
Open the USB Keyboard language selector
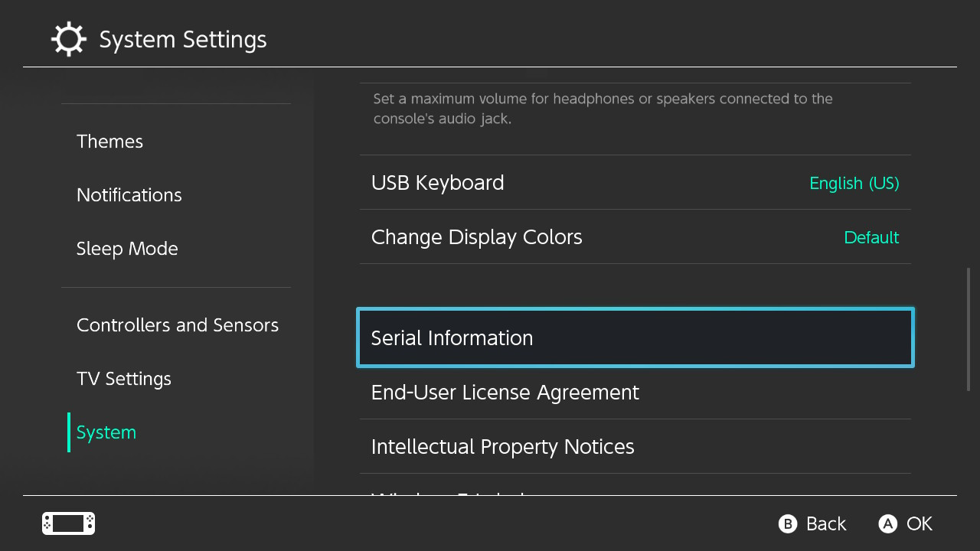tap(634, 183)
